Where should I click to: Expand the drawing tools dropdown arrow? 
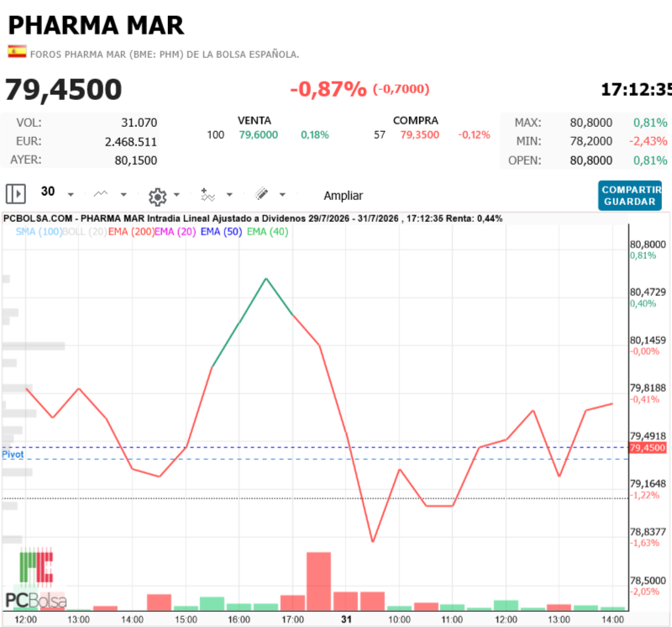coord(282,195)
